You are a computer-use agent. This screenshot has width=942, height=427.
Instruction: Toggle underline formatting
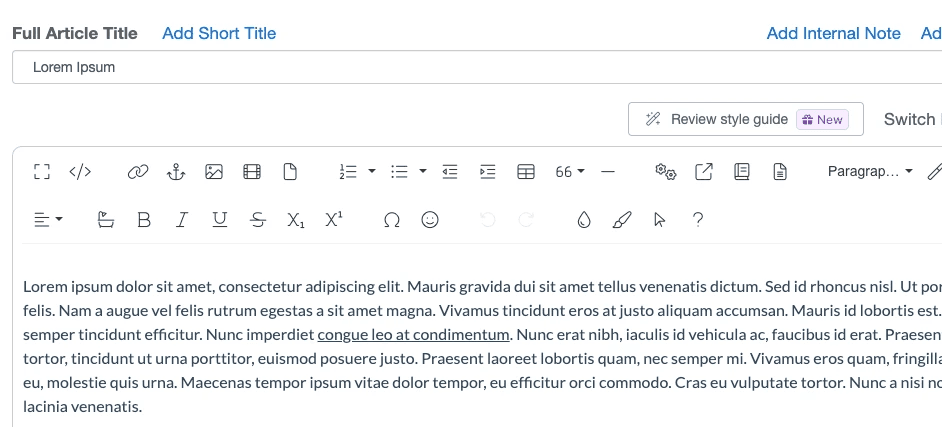coord(220,220)
